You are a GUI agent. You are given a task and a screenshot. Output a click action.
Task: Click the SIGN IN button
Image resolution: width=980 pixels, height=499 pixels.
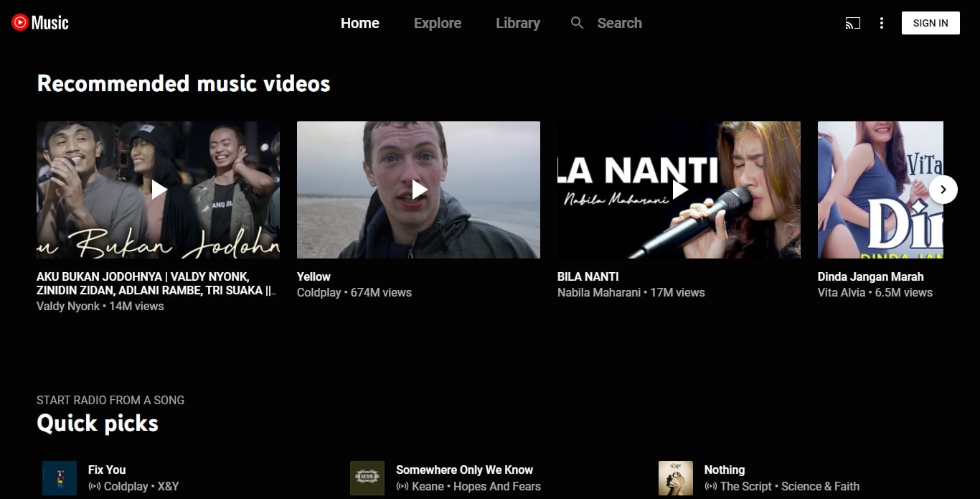(930, 22)
